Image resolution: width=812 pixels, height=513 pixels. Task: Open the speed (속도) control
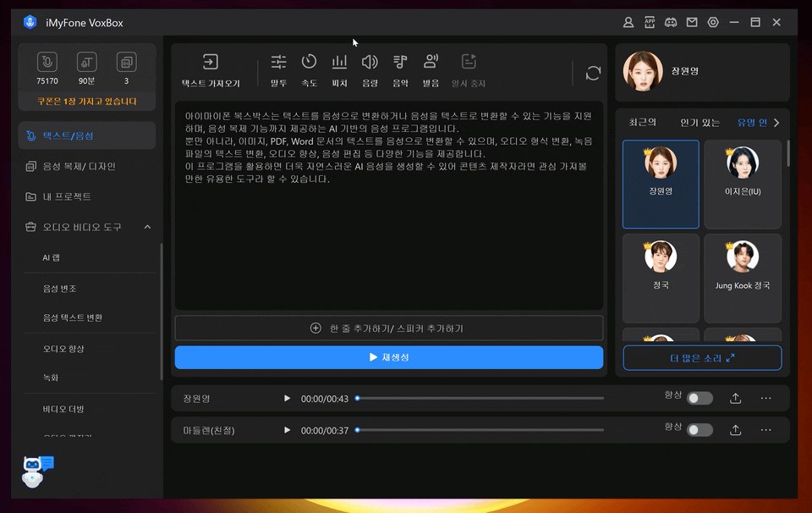(310, 70)
